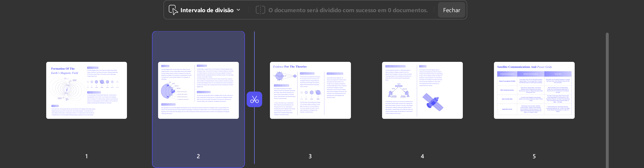
Task: Open the Intervalo de divisão dropdown
Action: click(205, 10)
